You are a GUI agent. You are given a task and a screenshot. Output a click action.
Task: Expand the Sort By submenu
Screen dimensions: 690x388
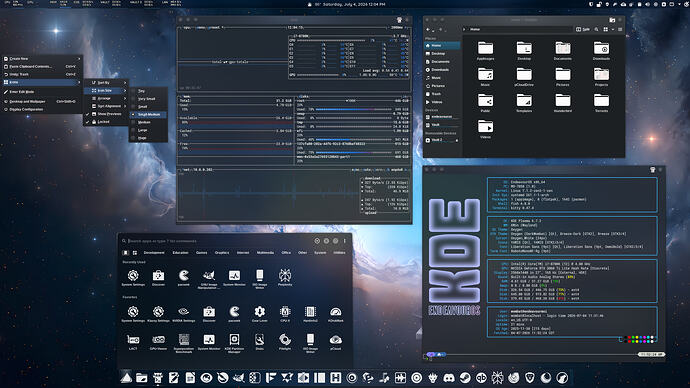tap(106, 82)
